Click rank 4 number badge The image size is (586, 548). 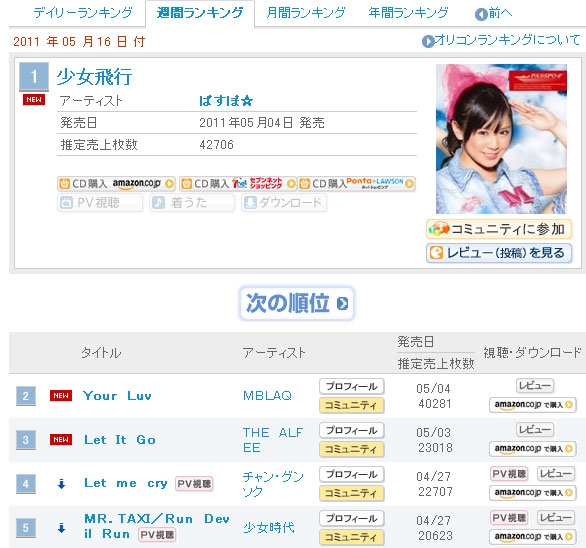coord(26,484)
